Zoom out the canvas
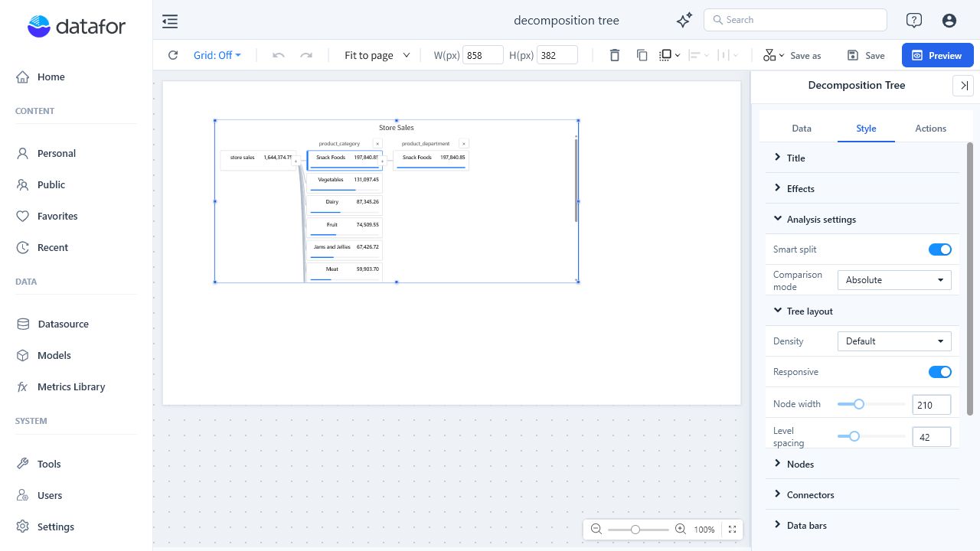 [596, 530]
